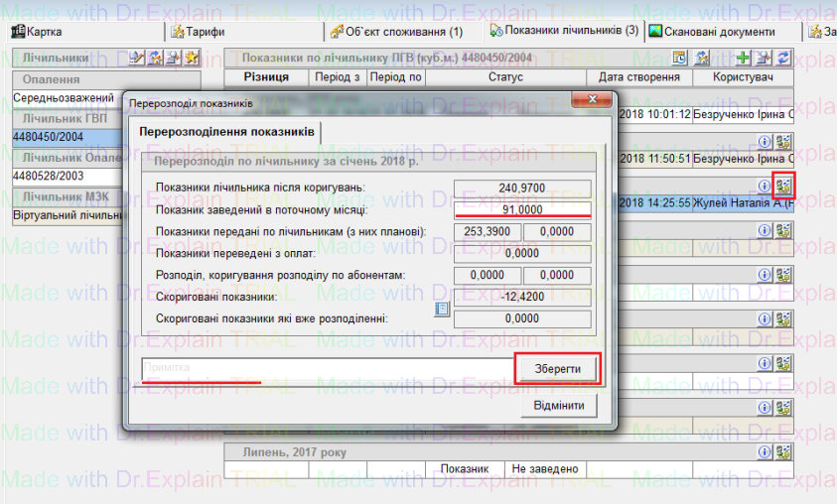Click the small details icon beside Скориговані показники
This screenshot has height=504, width=837.
click(x=443, y=309)
